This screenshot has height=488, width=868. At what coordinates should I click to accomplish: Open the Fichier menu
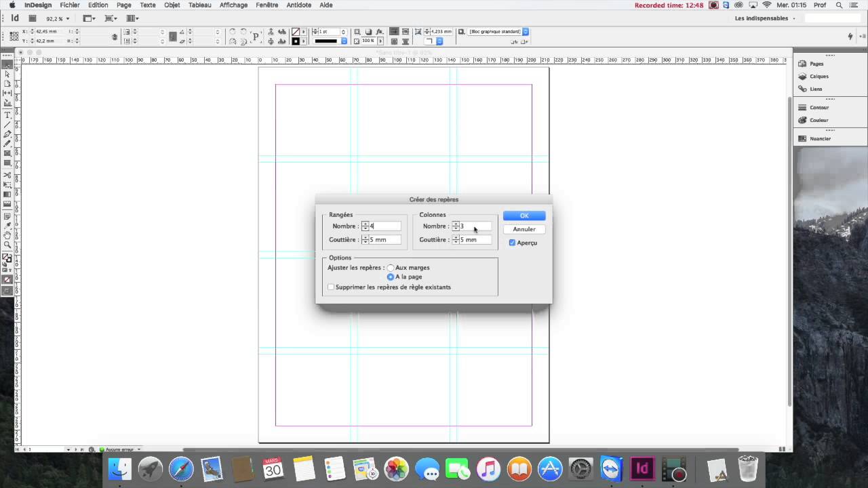tap(70, 5)
